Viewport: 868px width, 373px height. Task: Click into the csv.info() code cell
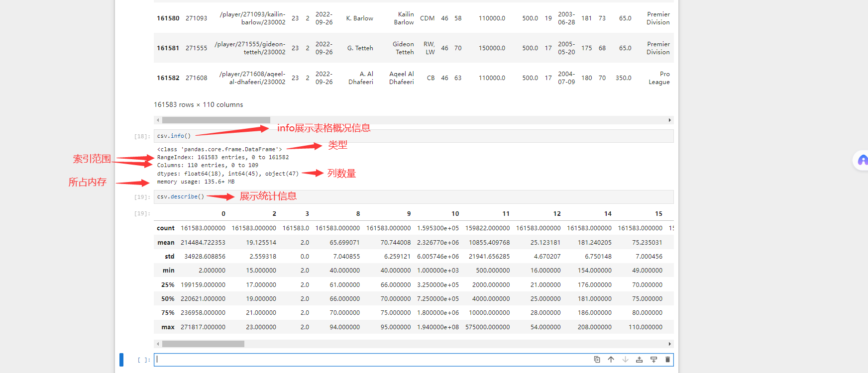click(x=414, y=136)
